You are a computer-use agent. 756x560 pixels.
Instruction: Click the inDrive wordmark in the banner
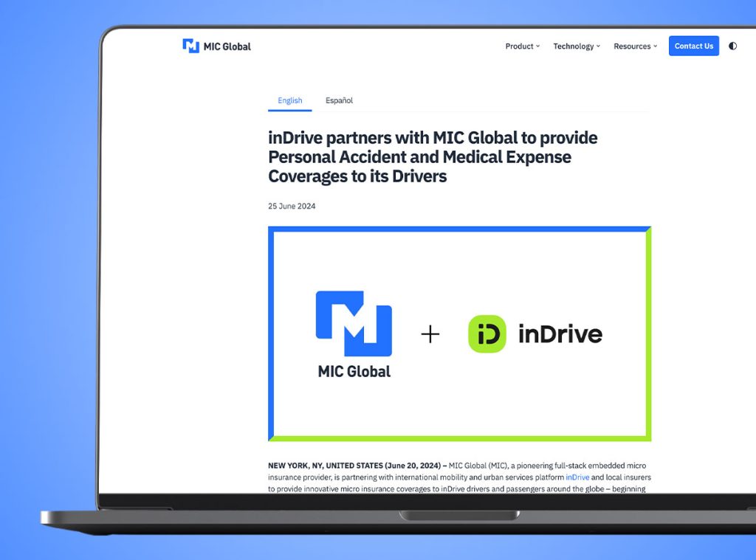point(560,334)
